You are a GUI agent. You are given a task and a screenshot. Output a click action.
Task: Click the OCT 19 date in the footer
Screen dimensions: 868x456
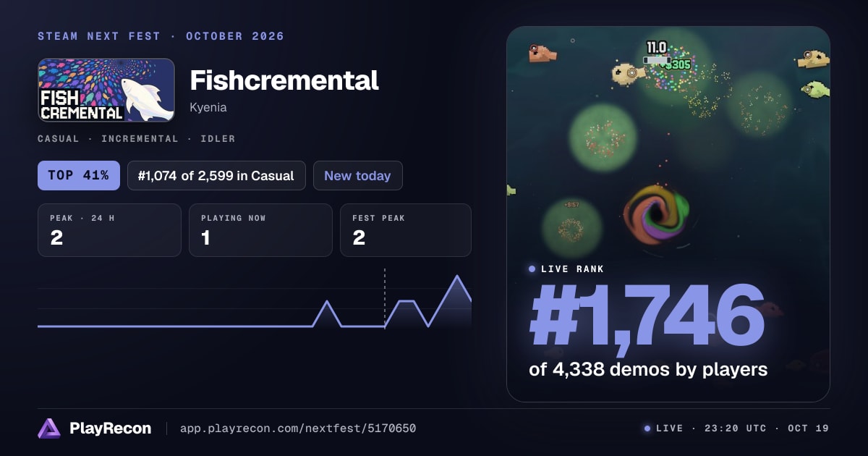point(809,428)
